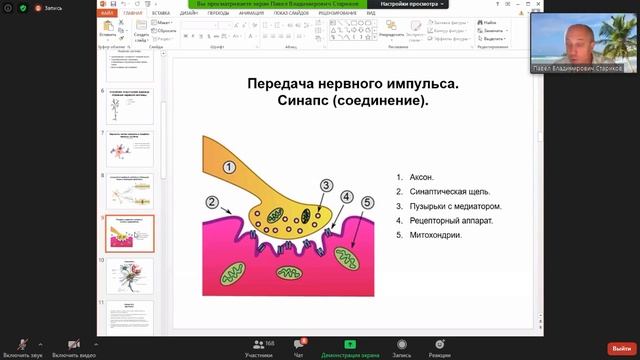The width and height of the screenshot is (640, 360).
Task: Click the Undo arrow in quick access
Action: tap(124, 4)
